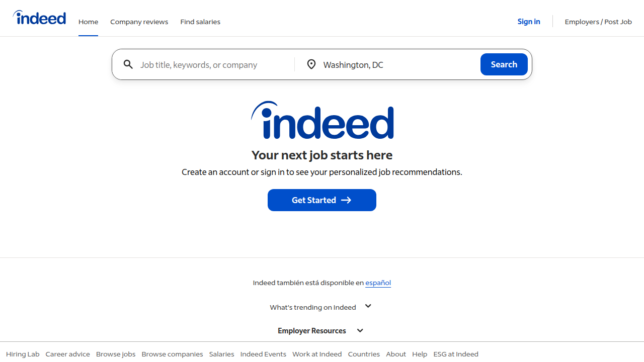The image size is (644, 362).
Task: Click the arrow icon inside Get Started
Action: pyautogui.click(x=346, y=200)
